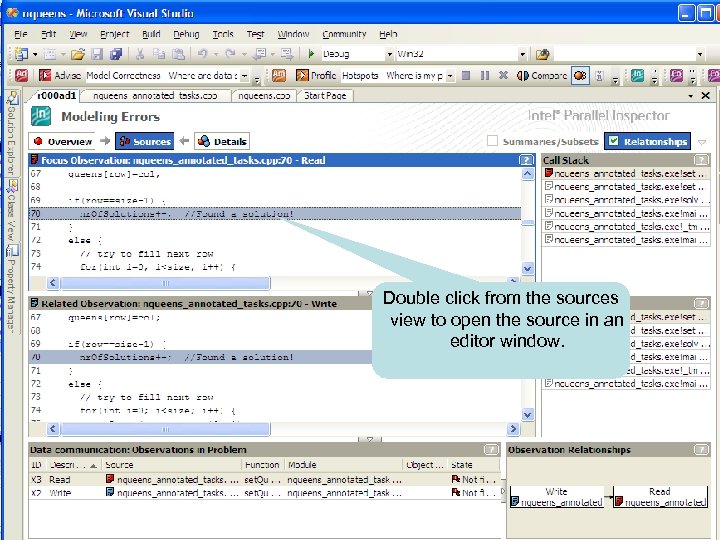Viewport: 720px width, 540px height.
Task: Click the Pause profiling icon
Action: tap(485, 75)
